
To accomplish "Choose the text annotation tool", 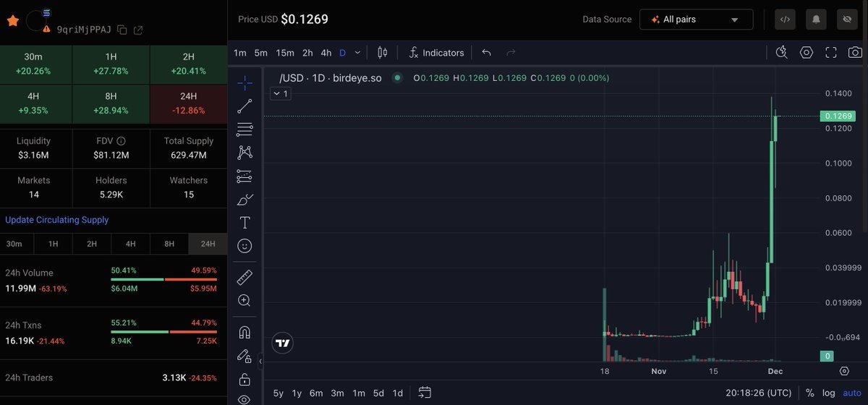I will click(x=244, y=222).
